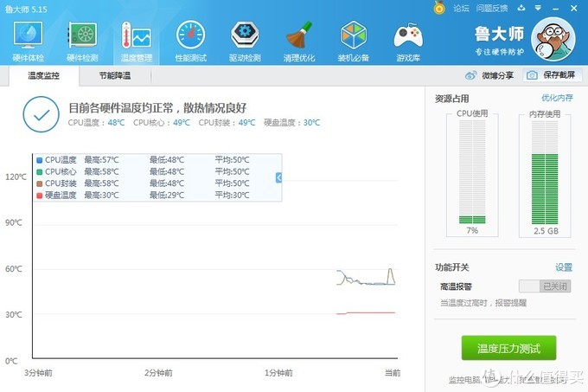
Task: Click the 内存使用 memory bar
Action: [545, 172]
